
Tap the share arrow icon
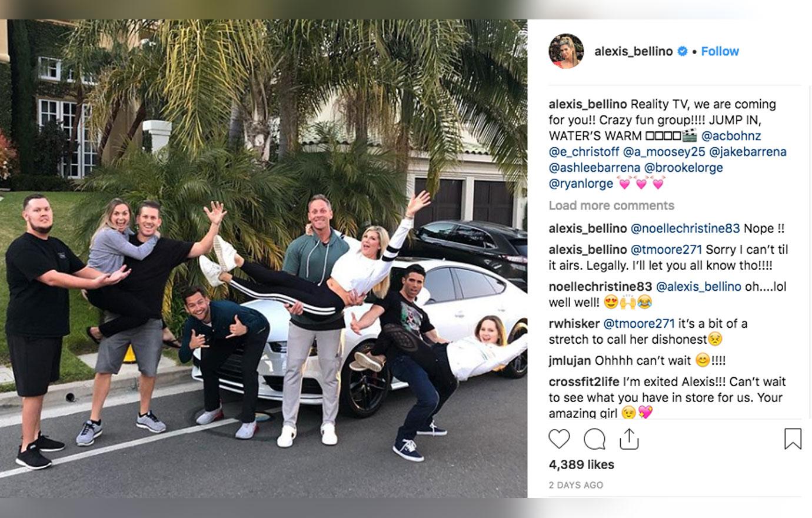629,439
